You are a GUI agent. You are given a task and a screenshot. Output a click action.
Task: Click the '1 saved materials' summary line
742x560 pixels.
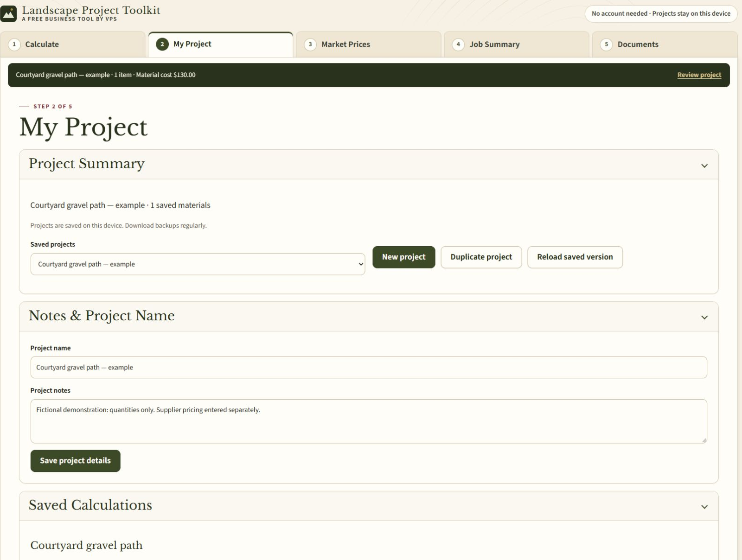[x=120, y=205]
